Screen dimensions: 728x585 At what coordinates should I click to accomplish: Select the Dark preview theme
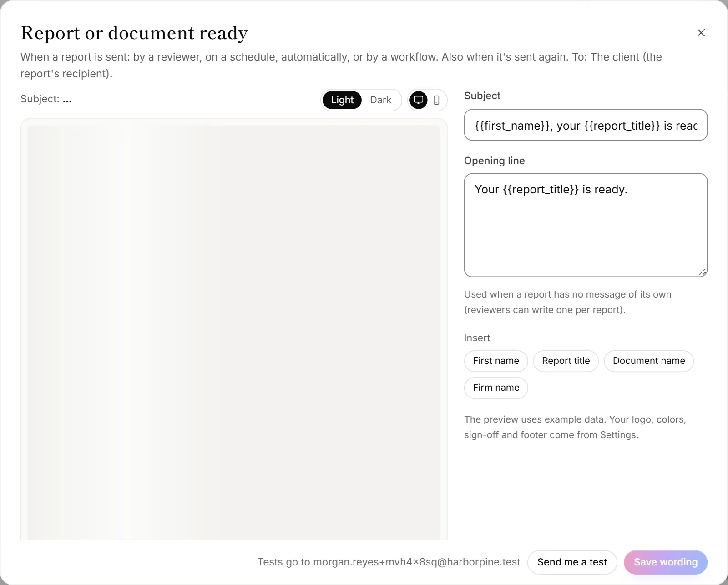(381, 100)
